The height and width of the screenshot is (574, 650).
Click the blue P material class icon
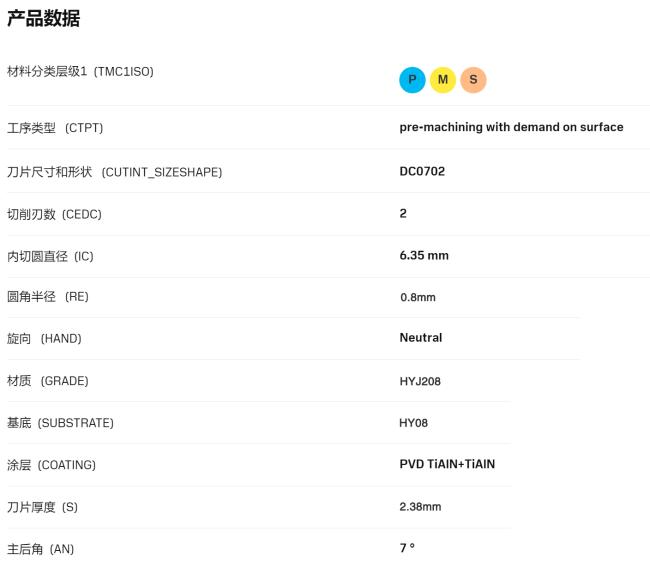click(412, 80)
